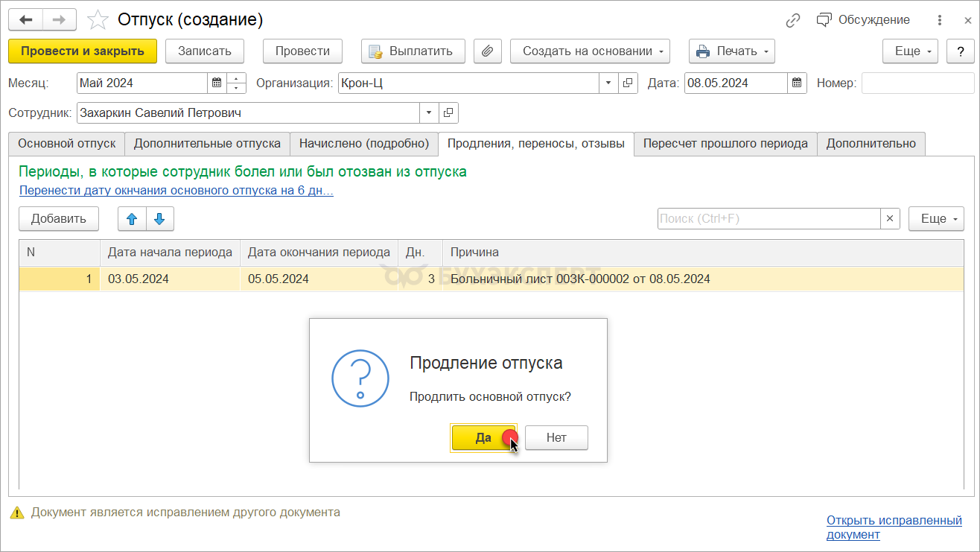This screenshot has height=552, width=980.
Task: Copy document link using chain icon
Action: click(x=793, y=20)
